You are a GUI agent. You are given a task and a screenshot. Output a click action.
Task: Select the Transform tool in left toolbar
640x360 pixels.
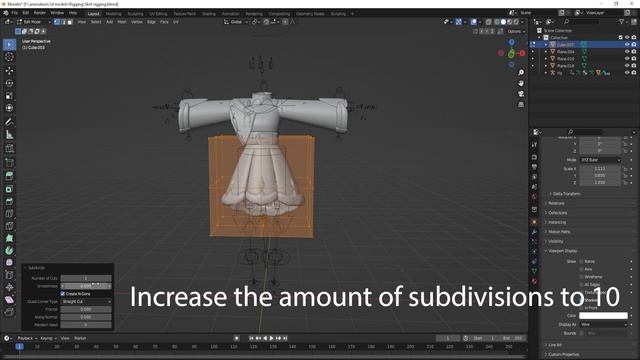(x=9, y=108)
